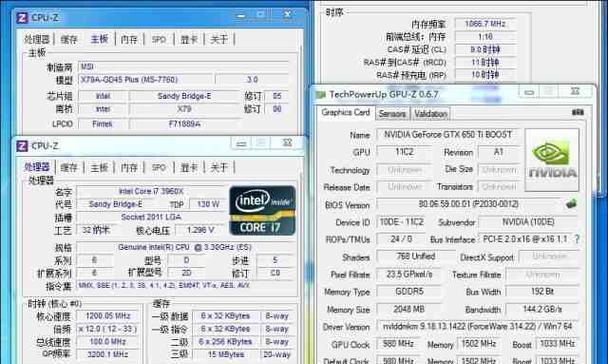The width and height of the screenshot is (608, 364).
Task: Click the CPU-Z icon in processor window title
Action: click(22, 146)
